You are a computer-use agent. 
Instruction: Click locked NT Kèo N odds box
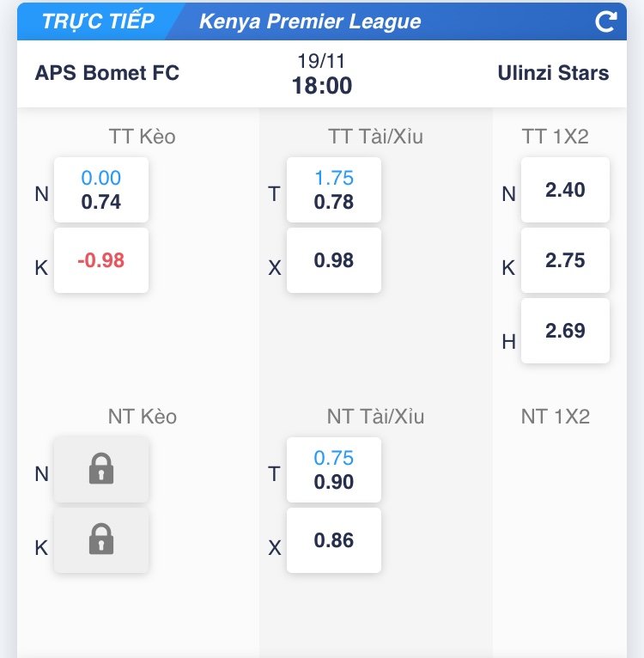[x=101, y=469]
